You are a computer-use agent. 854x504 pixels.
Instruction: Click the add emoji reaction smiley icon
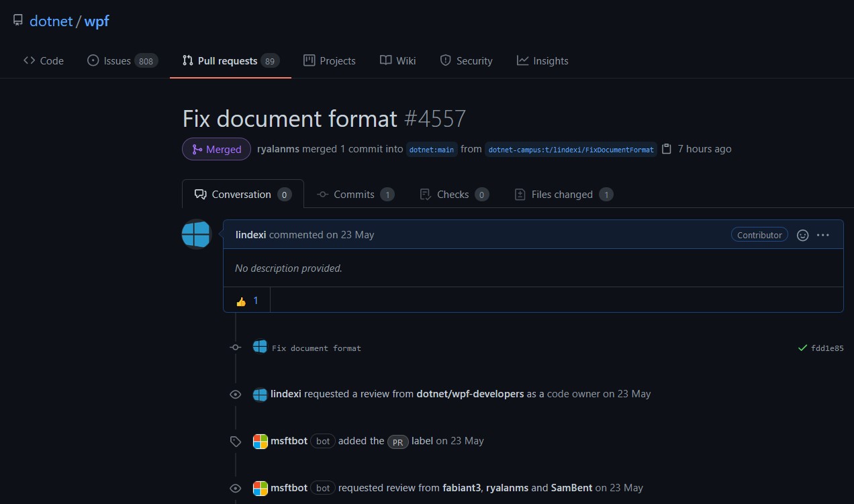tap(802, 236)
